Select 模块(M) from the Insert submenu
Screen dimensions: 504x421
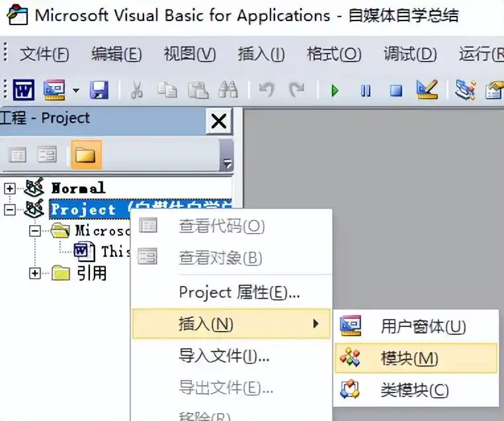[x=409, y=358]
